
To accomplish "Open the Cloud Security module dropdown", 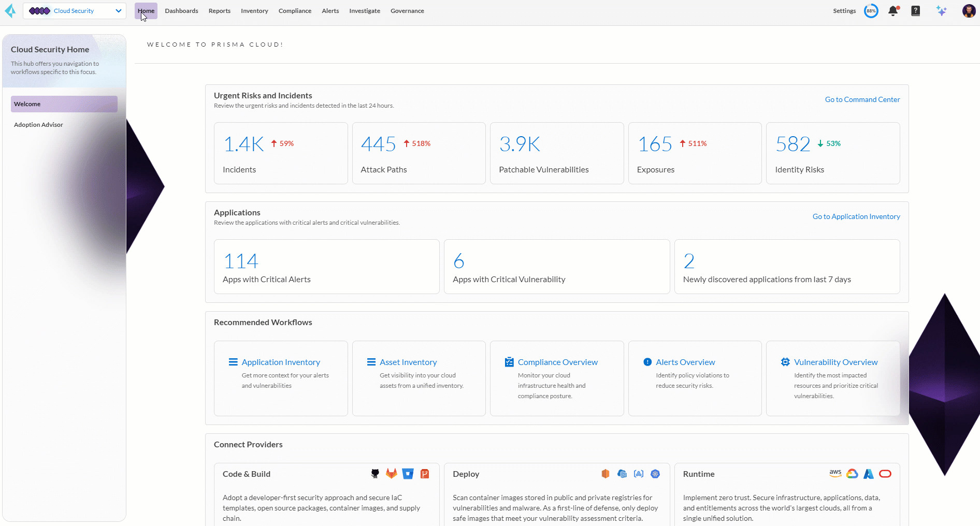I will pos(75,11).
